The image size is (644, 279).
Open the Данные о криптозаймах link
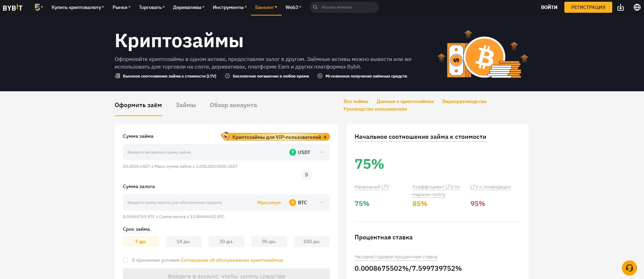[405, 101]
